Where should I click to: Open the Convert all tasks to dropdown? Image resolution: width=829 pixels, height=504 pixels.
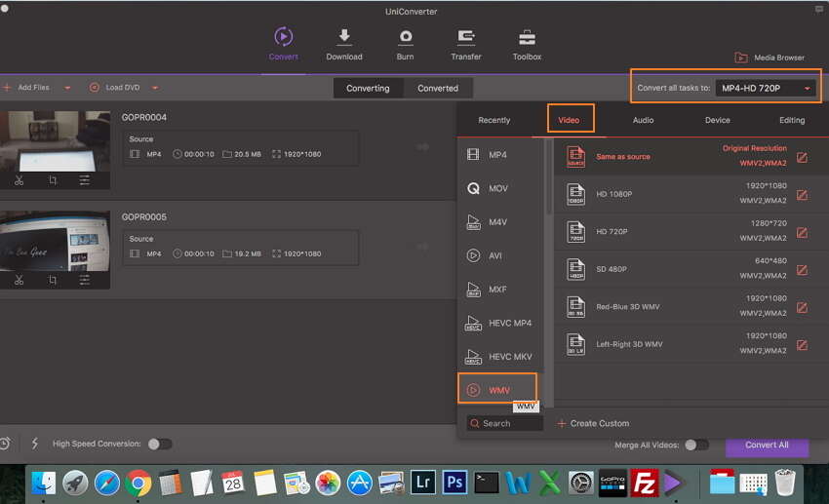click(766, 89)
